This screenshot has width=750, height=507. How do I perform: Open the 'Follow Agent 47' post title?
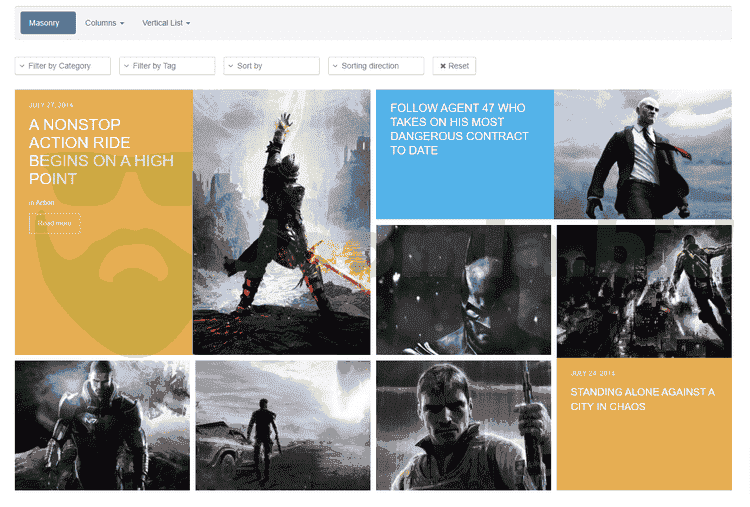click(x=459, y=129)
